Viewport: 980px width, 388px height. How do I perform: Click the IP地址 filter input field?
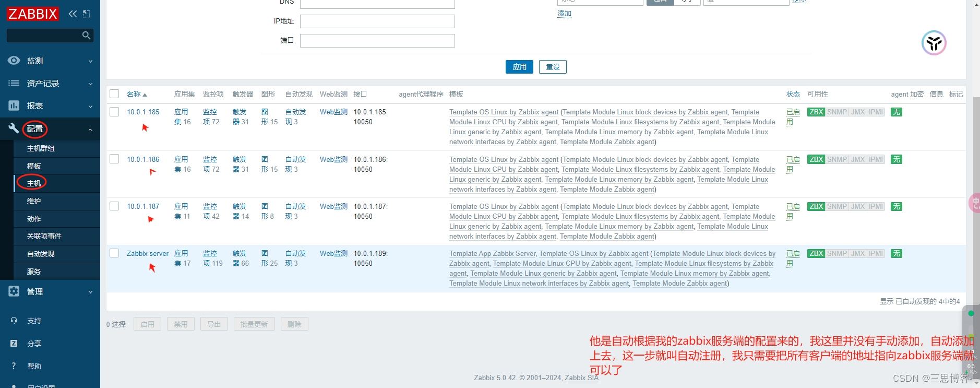click(377, 21)
